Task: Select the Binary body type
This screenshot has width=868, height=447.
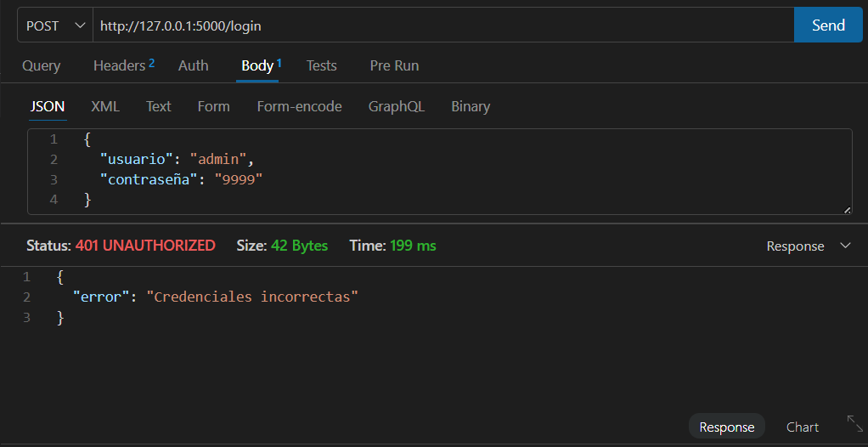Action: coord(471,106)
